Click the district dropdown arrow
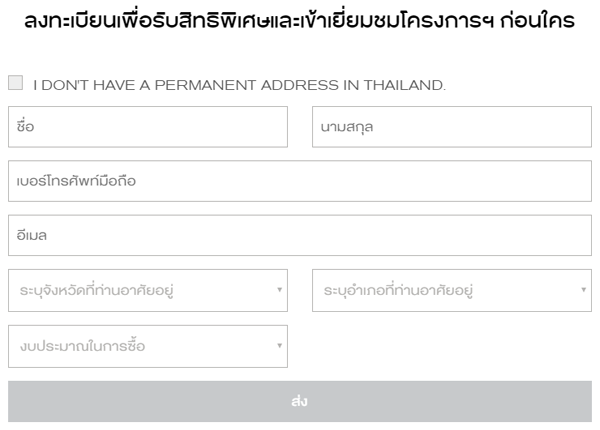The height and width of the screenshot is (430, 600). coord(584,291)
